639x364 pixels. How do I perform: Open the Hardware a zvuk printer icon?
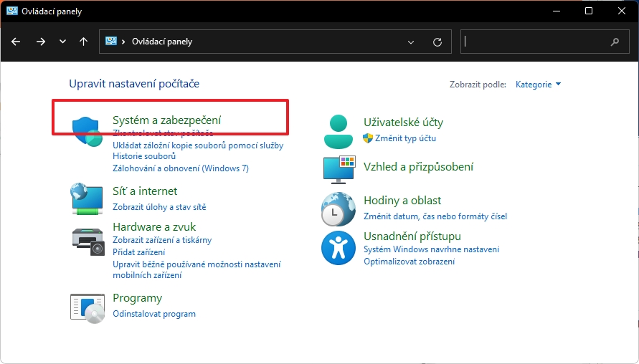(x=88, y=242)
